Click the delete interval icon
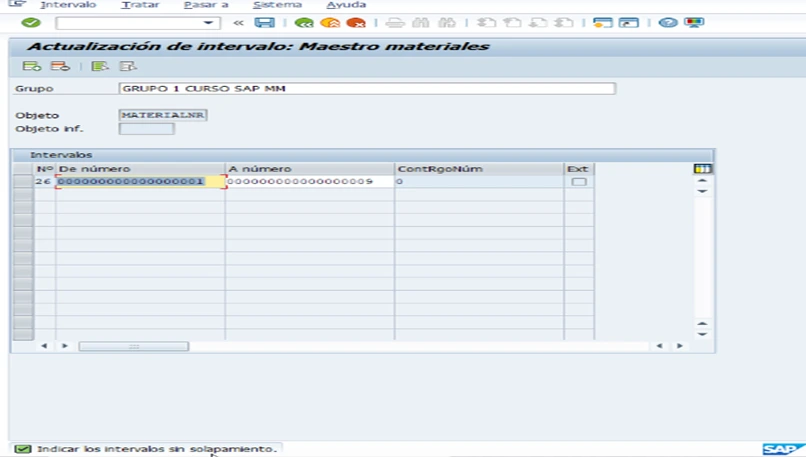Screen dimensions: 806x457 (60, 66)
